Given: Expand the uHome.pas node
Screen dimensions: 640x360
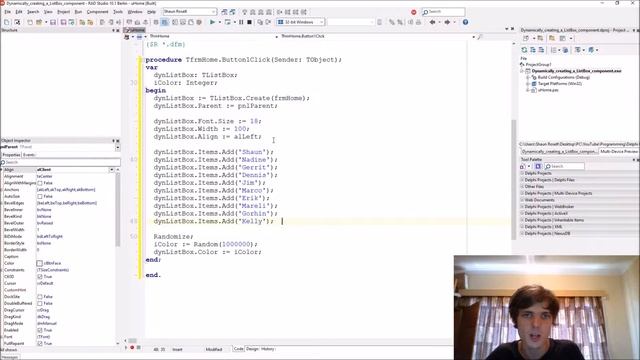Looking at the screenshot, I should tap(528, 90).
